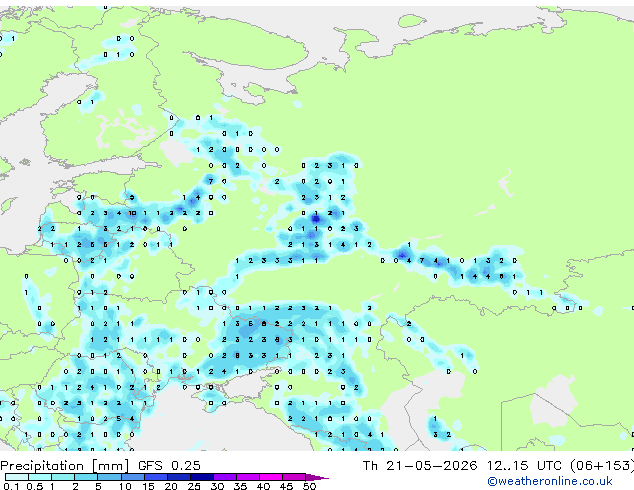This screenshot has width=634, height=490.
Task: Click the 2–5 mm legend swatch
Action: pyautogui.click(x=86, y=477)
